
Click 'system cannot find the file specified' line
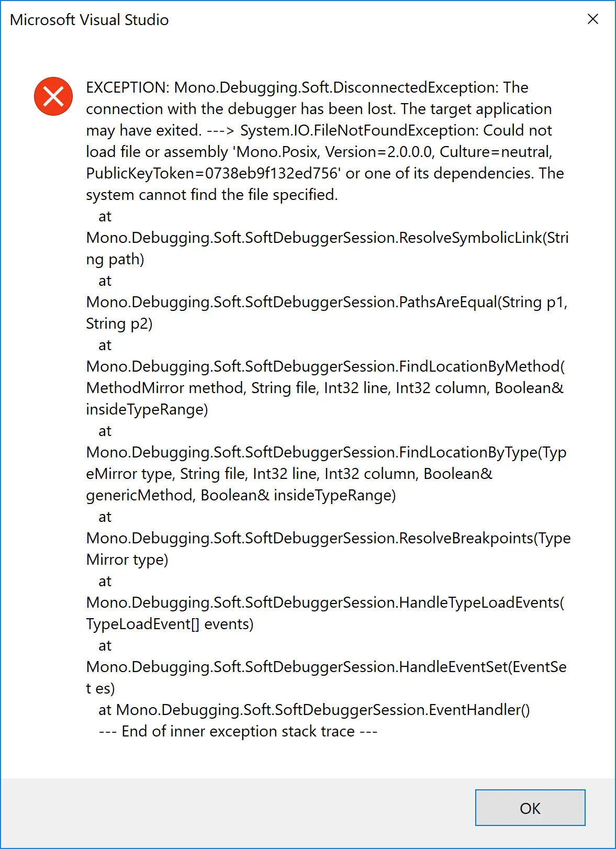212,195
